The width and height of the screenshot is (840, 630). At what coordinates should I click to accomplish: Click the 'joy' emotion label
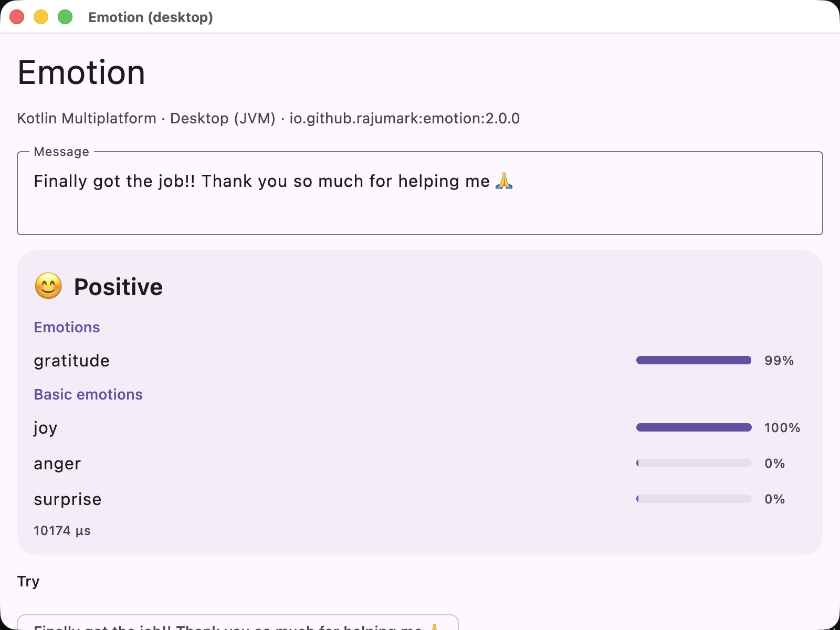[46, 428]
